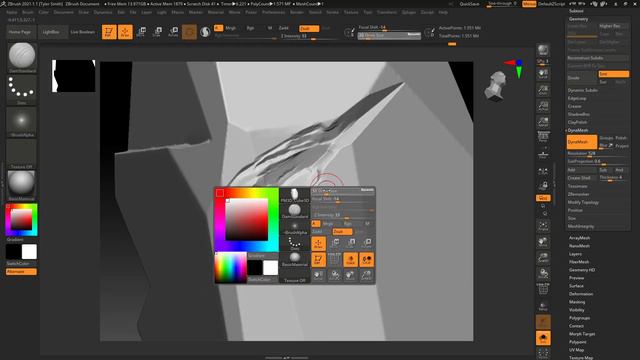Click the lock camera icon on the right shelf
Image resolution: width=640 pixels, height=360 pixels.
click(543, 186)
